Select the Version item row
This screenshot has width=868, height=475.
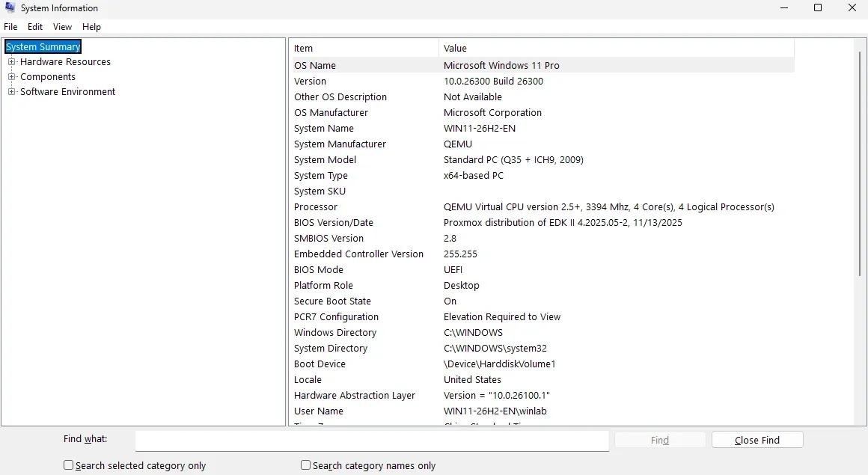(x=543, y=81)
